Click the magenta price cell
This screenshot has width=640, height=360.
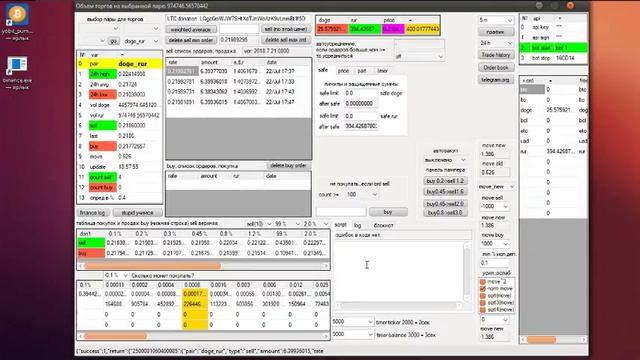[393, 29]
